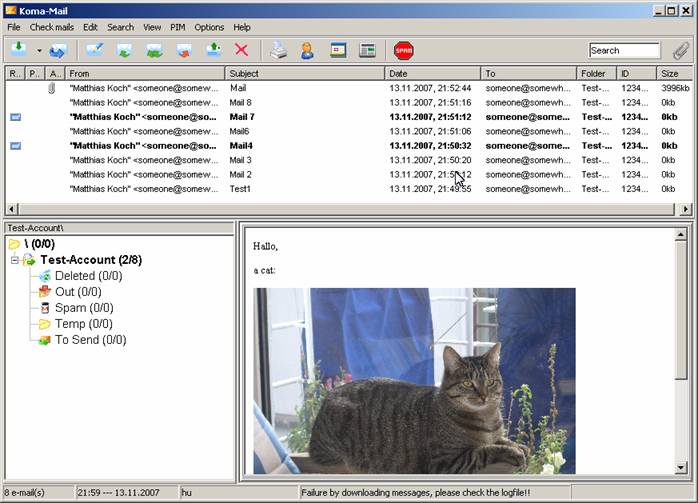Click the reply icon with single green arrow

(124, 50)
